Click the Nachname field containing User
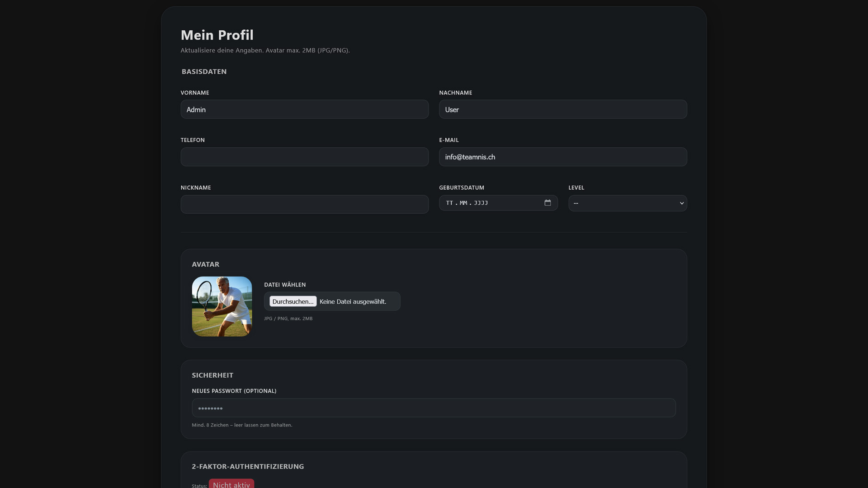Viewport: 868px width, 488px height. (x=563, y=109)
